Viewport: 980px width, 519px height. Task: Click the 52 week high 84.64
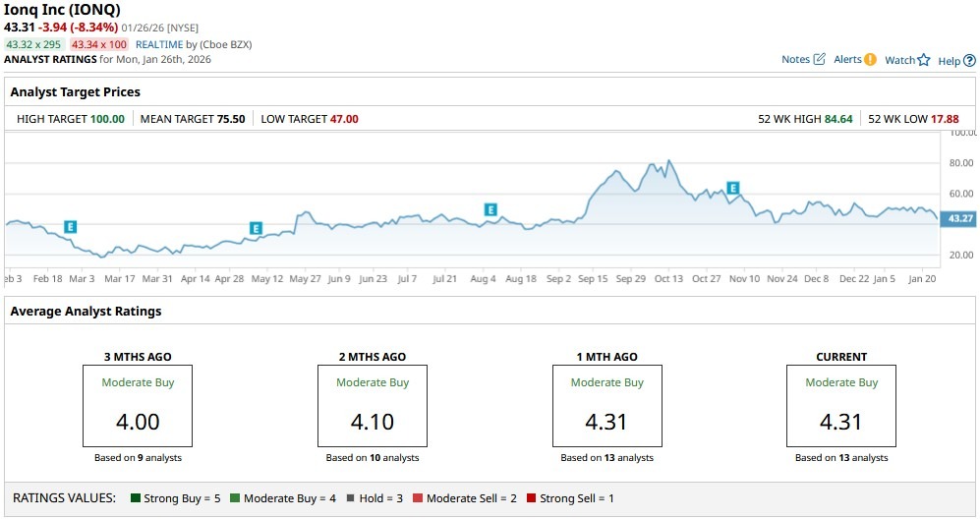pos(838,119)
